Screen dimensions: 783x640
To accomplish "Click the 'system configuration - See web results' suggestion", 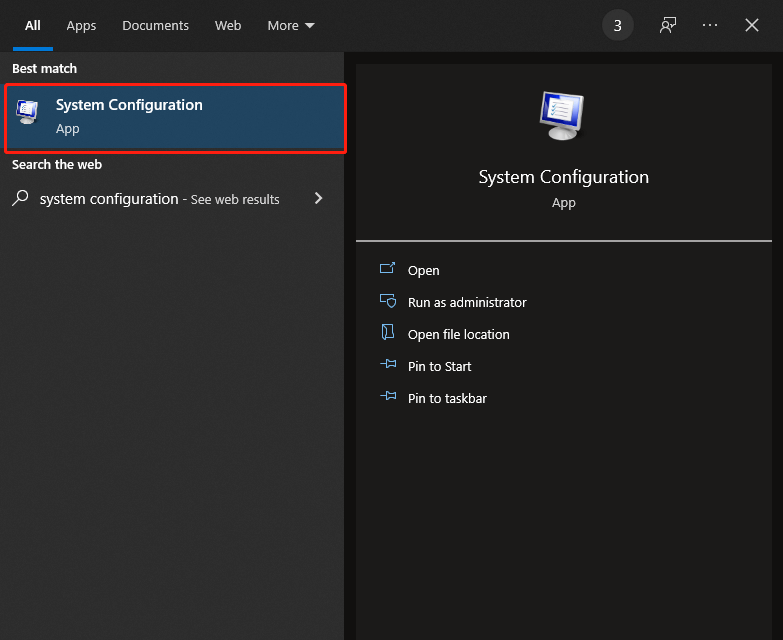I will pos(160,199).
